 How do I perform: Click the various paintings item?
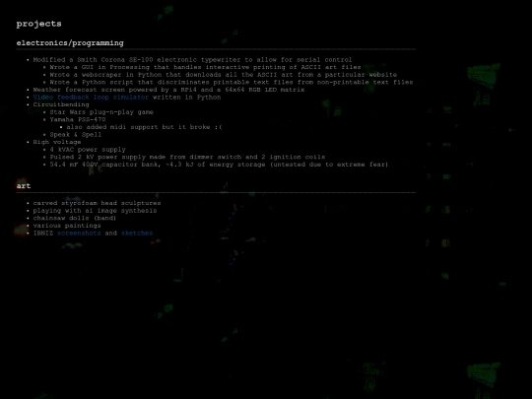point(67,226)
